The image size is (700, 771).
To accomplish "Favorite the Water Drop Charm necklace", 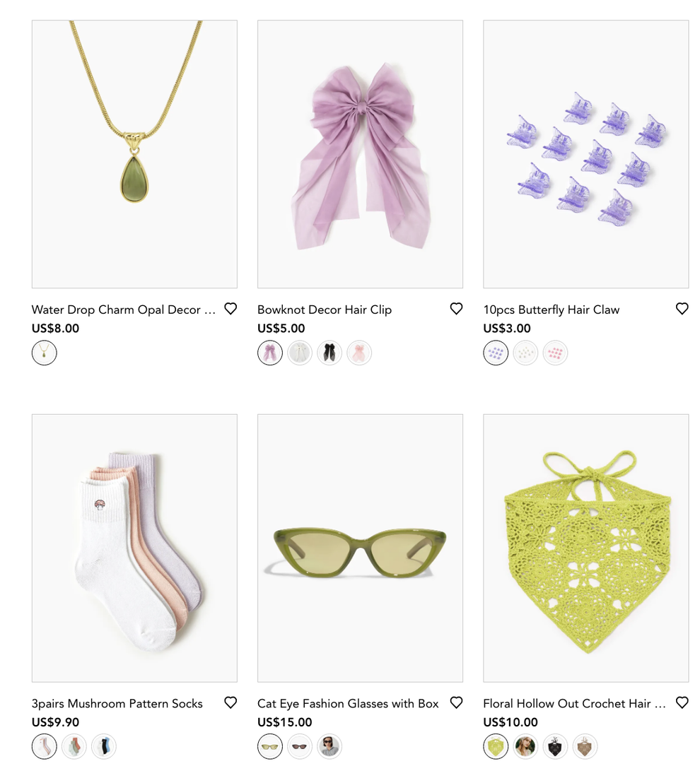I will [x=231, y=308].
